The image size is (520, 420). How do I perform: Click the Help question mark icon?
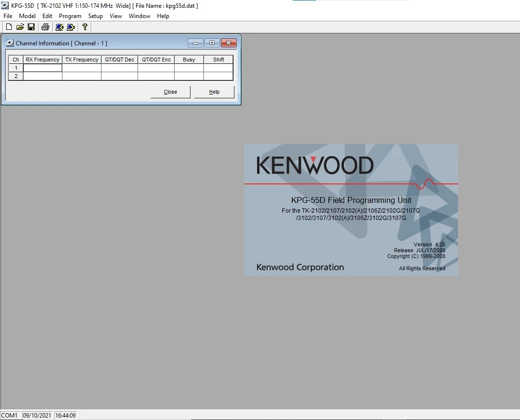click(x=85, y=27)
